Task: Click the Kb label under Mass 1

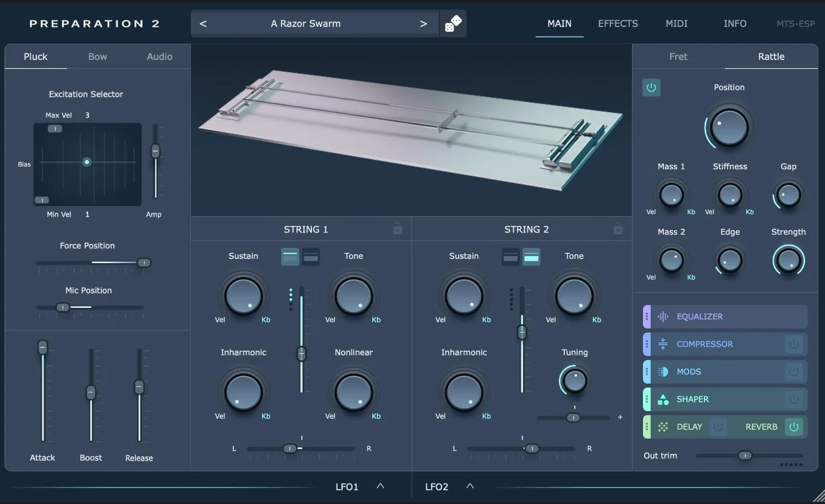Action: coord(691,212)
